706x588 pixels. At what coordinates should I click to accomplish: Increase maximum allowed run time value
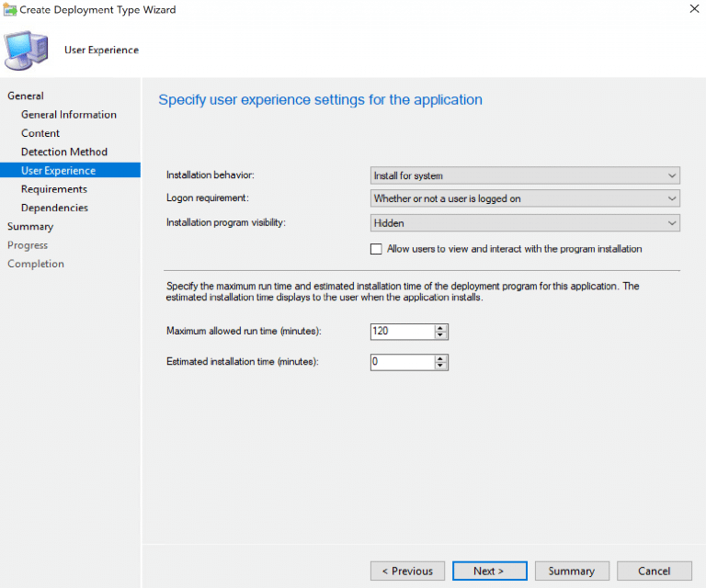pyautogui.click(x=441, y=328)
